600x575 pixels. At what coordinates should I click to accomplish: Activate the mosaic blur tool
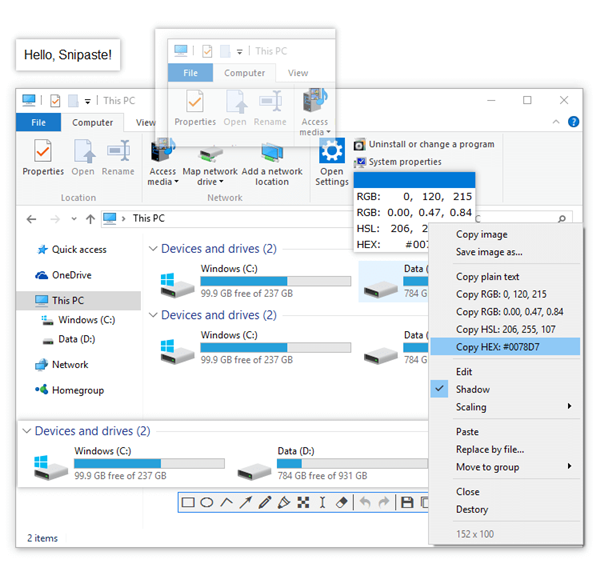pyautogui.click(x=303, y=502)
